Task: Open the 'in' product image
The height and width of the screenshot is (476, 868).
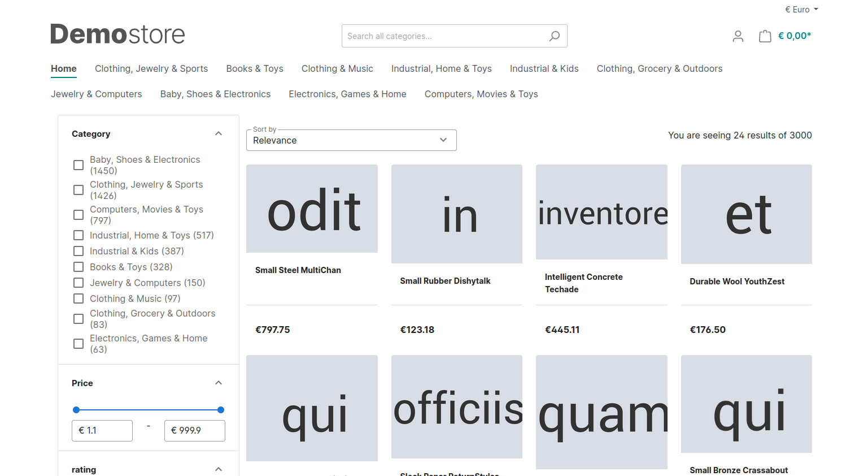Action: [x=457, y=214]
